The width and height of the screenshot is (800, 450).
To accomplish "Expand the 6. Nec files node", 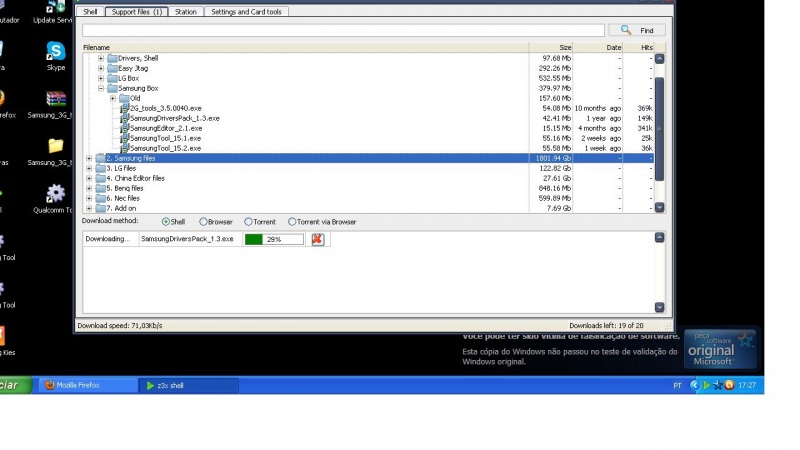I will (89, 198).
